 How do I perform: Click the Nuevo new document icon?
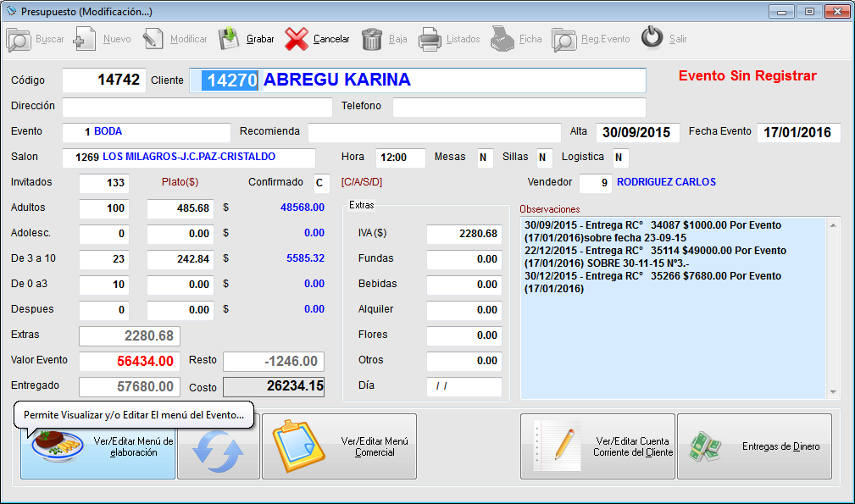click(85, 39)
